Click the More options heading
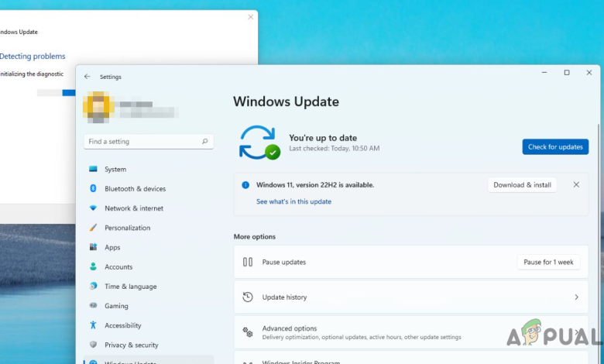 255,236
